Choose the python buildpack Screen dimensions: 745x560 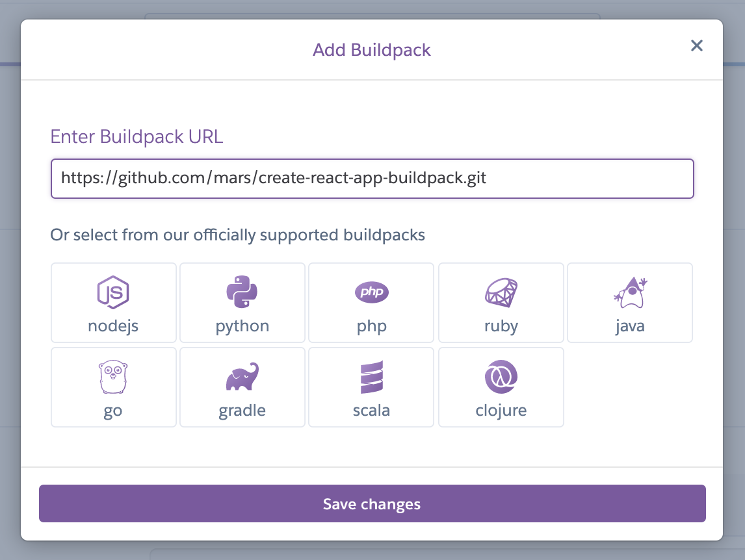pos(242,303)
